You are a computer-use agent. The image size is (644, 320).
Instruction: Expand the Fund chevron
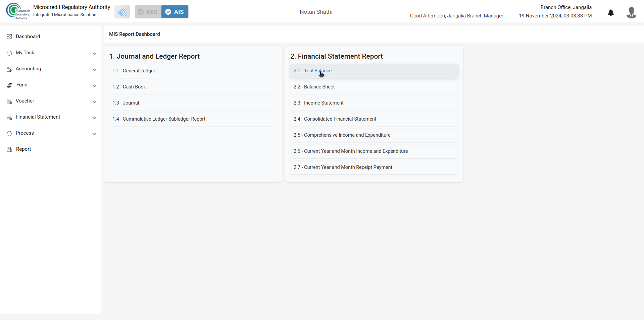tap(94, 85)
